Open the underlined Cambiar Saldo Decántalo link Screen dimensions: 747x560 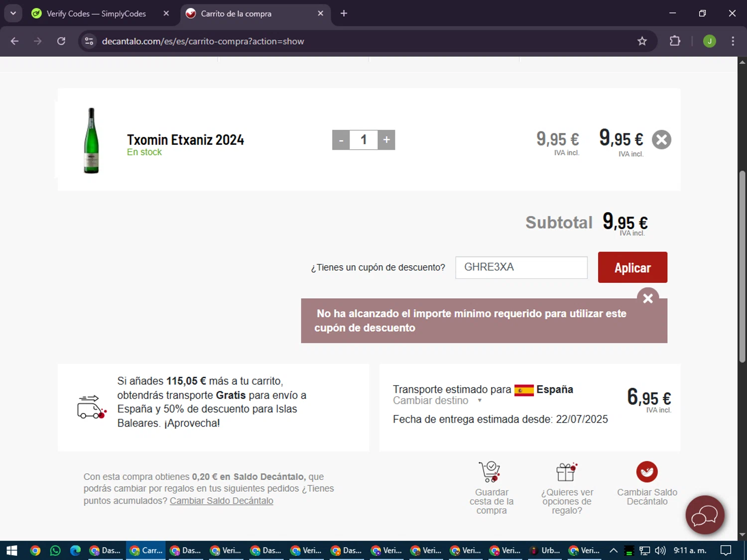[x=222, y=501]
